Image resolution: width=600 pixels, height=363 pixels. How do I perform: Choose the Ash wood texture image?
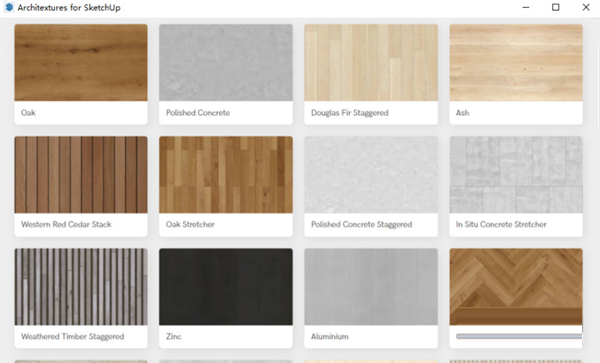click(x=516, y=62)
